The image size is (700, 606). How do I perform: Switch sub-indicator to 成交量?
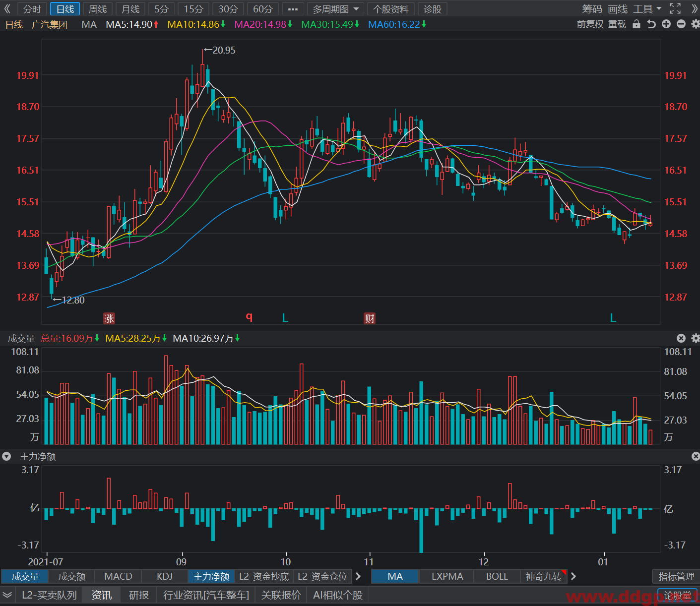(x=25, y=576)
